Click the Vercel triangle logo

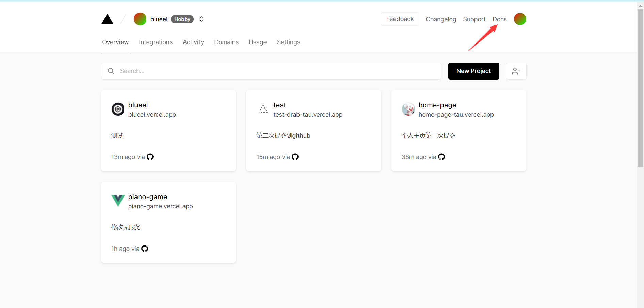tap(107, 19)
